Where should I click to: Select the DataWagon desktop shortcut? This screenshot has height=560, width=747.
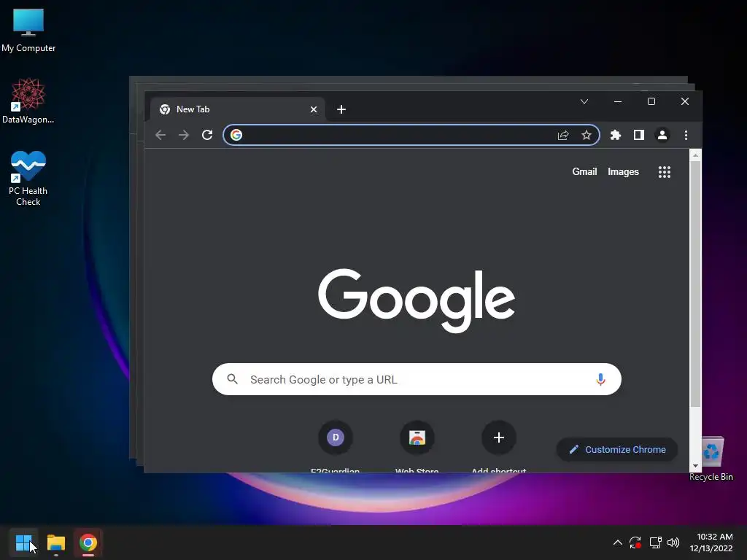click(x=28, y=101)
